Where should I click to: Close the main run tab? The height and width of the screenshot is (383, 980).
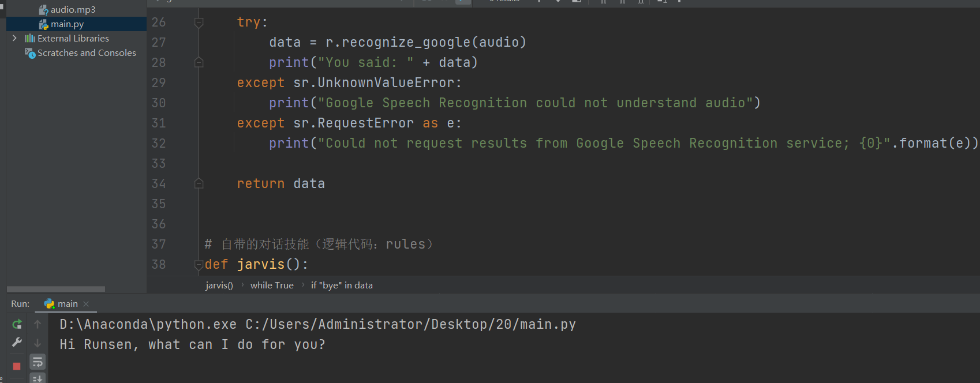point(86,304)
